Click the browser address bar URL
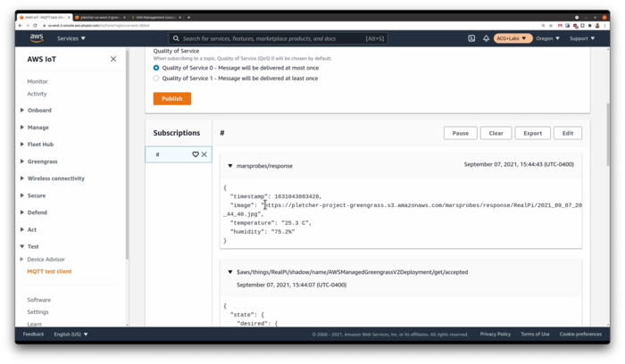The height and width of the screenshot is (364, 625). (99, 26)
